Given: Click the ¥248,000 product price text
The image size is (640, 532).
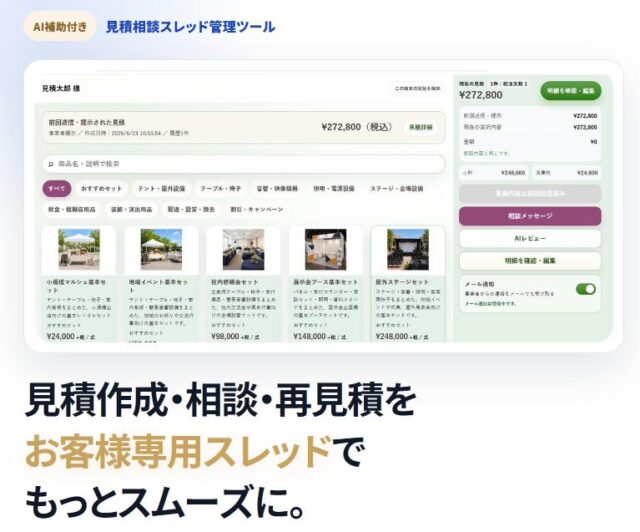Looking at the screenshot, I should point(392,337).
